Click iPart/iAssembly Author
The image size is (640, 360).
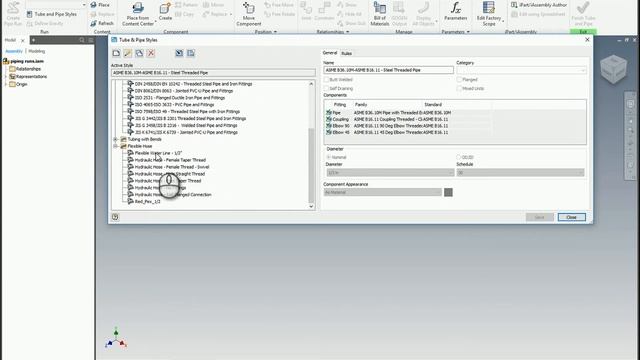539,5
